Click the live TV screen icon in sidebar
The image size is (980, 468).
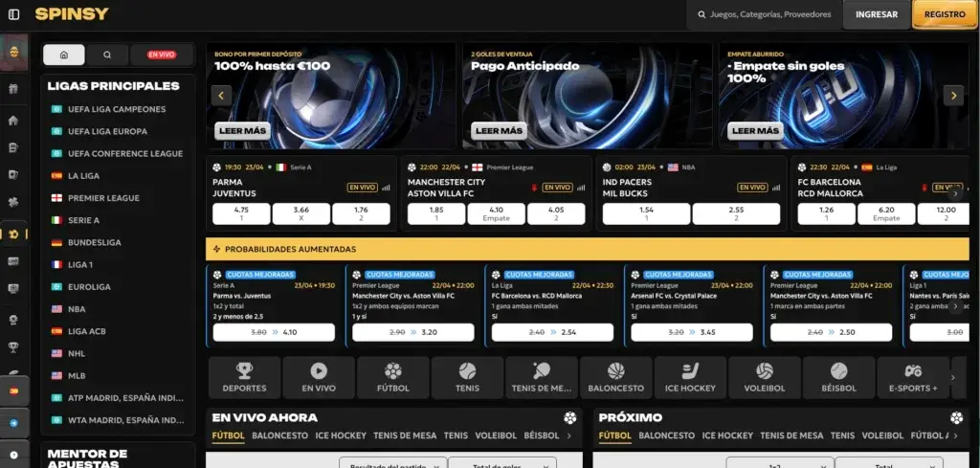(x=13, y=289)
